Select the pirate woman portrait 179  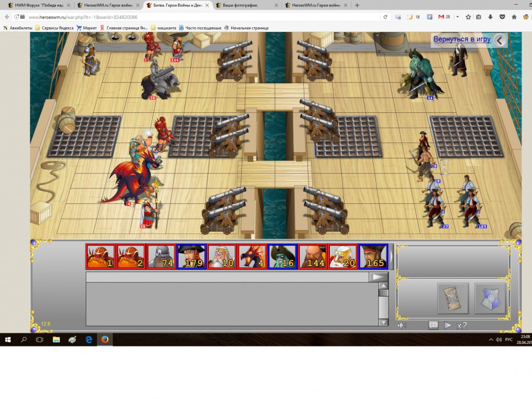[192, 257]
